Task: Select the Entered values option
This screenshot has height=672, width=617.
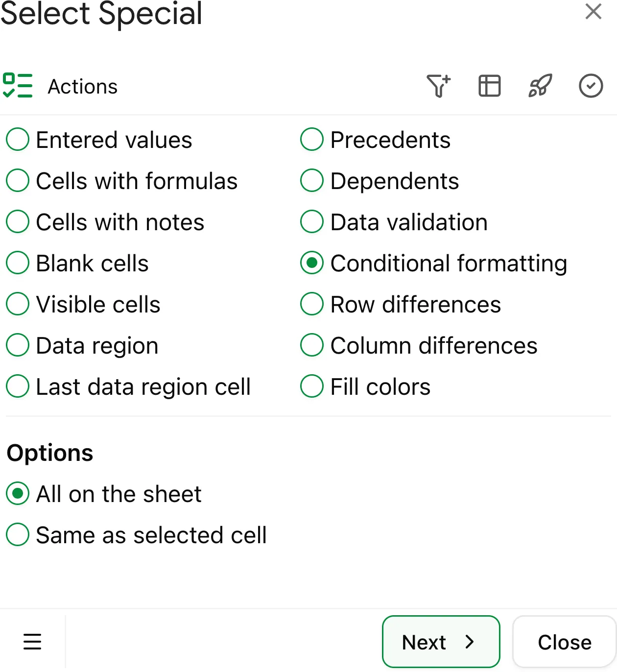Action: [17, 139]
